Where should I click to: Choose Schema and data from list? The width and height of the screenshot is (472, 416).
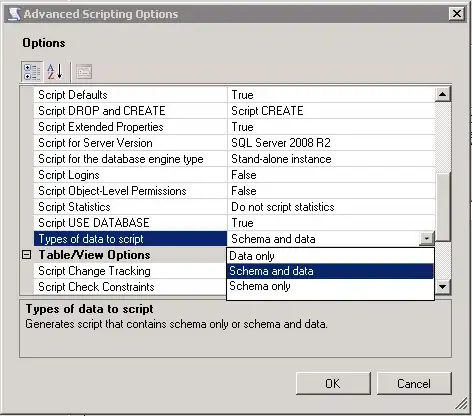pos(330,271)
